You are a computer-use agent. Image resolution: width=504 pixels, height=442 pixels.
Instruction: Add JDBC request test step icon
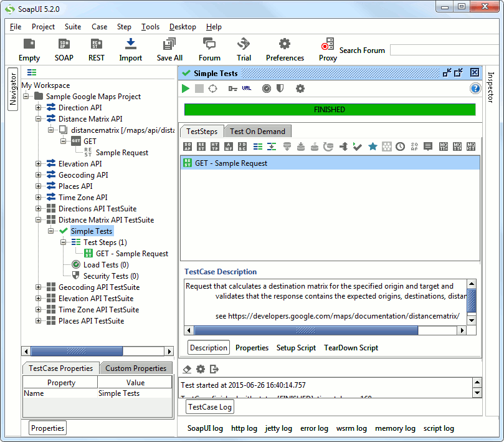coord(242,147)
